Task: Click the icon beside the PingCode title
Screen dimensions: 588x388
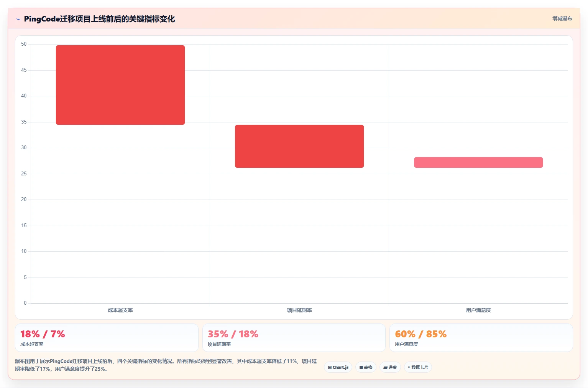Action: pyautogui.click(x=18, y=19)
